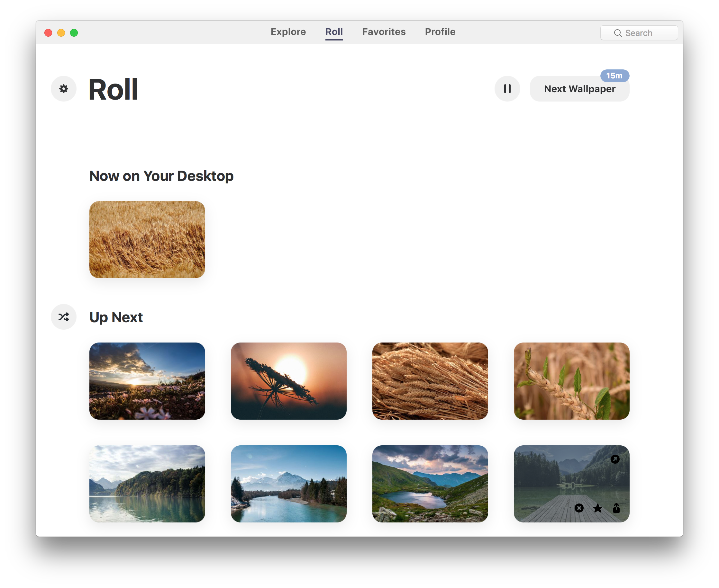Remove the dock lake wallpaper with X icon
The image size is (719, 588).
pos(579,508)
